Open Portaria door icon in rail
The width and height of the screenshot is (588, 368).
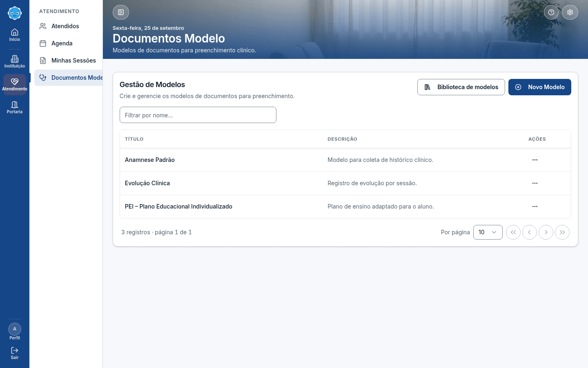(15, 107)
